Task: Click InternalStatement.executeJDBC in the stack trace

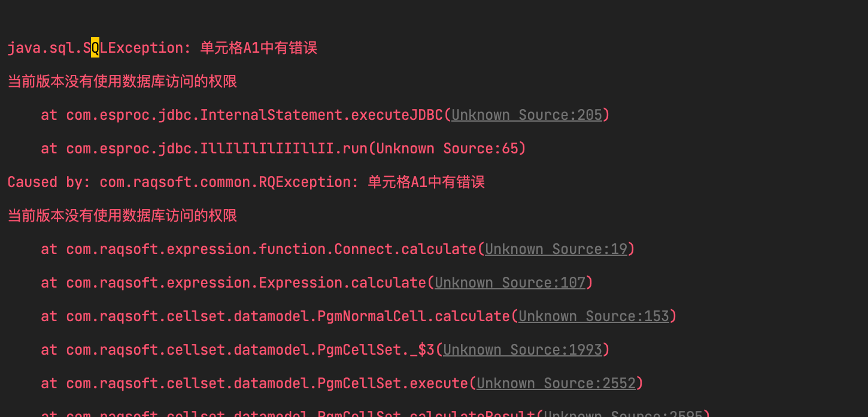Action: tap(321, 115)
